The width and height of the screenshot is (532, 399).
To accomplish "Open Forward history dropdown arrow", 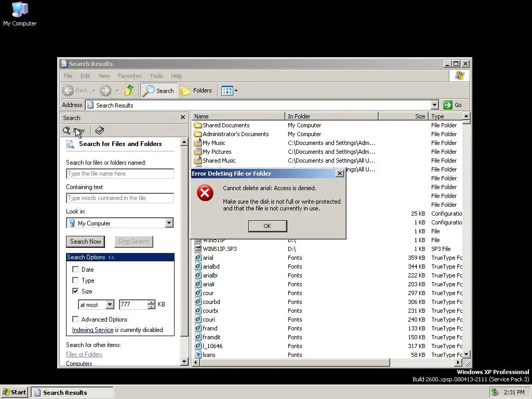I will click(x=117, y=90).
